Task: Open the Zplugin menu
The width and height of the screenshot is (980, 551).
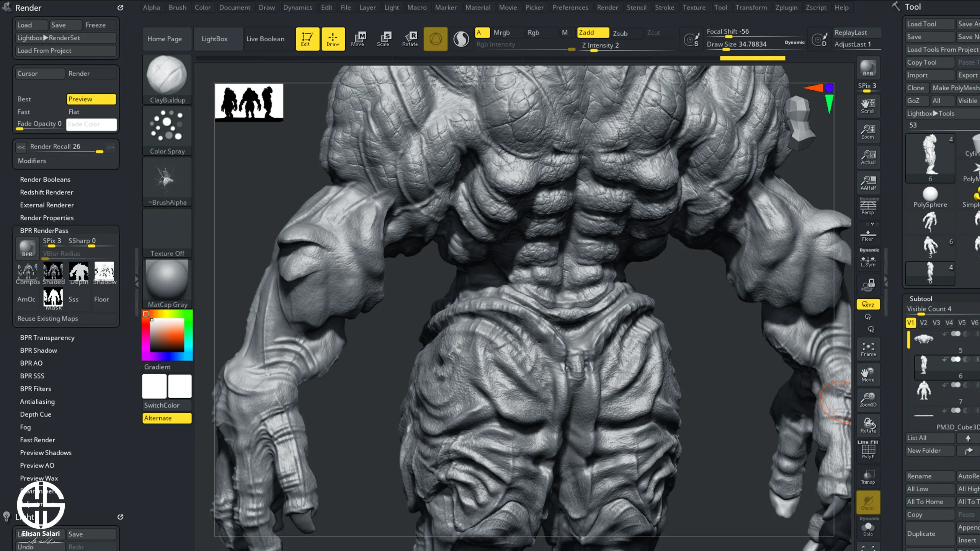Action: click(x=786, y=7)
